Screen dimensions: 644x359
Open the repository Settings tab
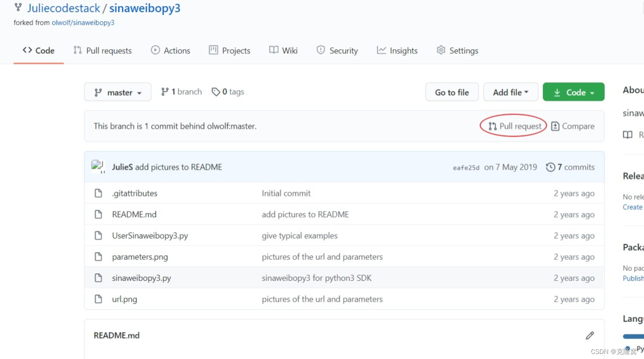pos(457,51)
